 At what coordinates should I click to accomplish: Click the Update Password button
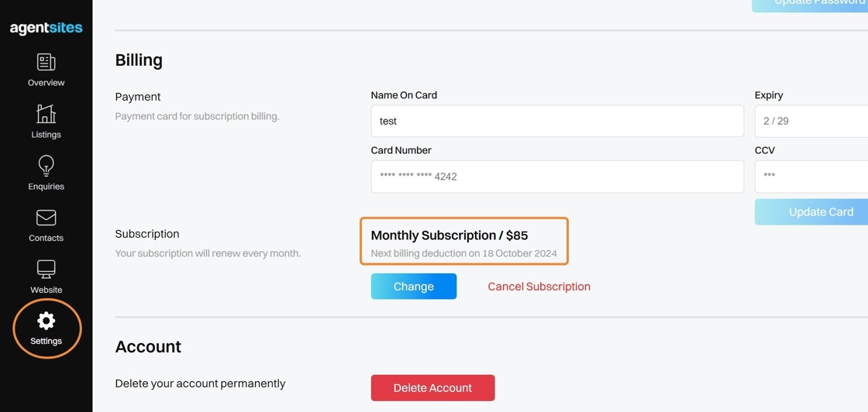pos(810,4)
